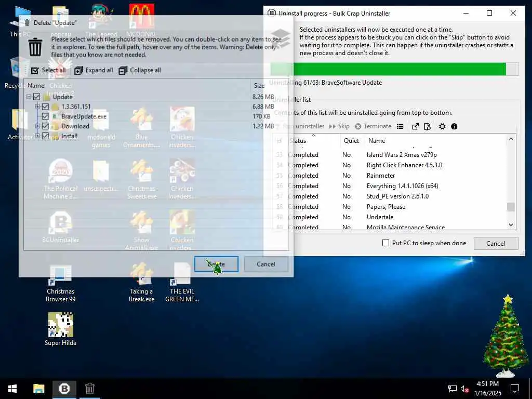This screenshot has height=399, width=532.
Task: Click the open-external-window arrow icon in the uninstaller toolbar
Action: point(415,126)
